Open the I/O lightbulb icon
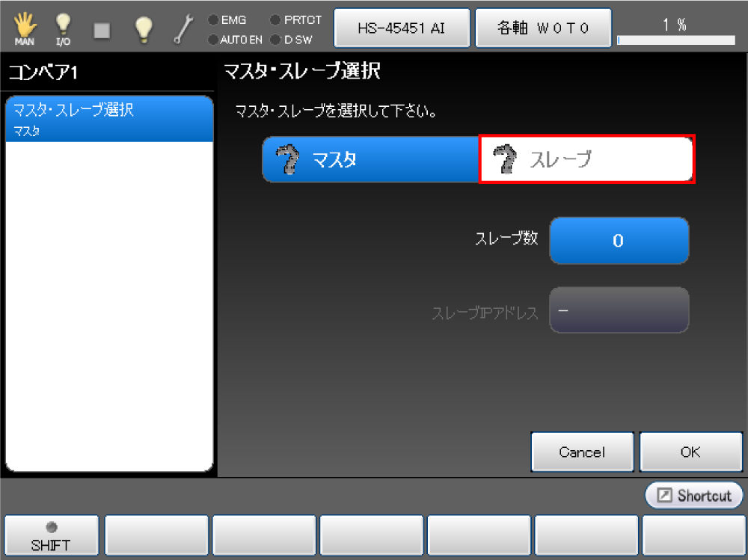The width and height of the screenshot is (748, 560). [x=64, y=28]
